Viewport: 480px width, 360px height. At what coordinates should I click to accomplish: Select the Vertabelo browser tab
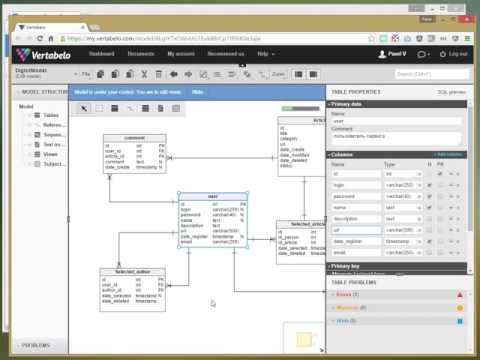[x=51, y=27]
